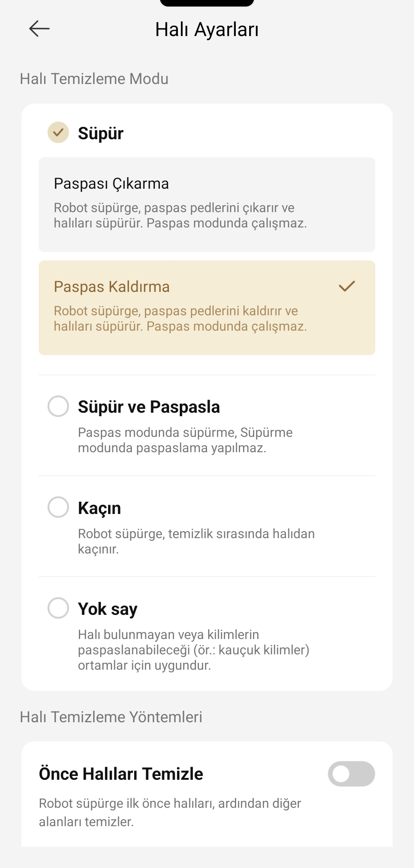The image size is (414, 868).
Task: Click the Paspası Çıkarma description text
Action: [x=180, y=216]
